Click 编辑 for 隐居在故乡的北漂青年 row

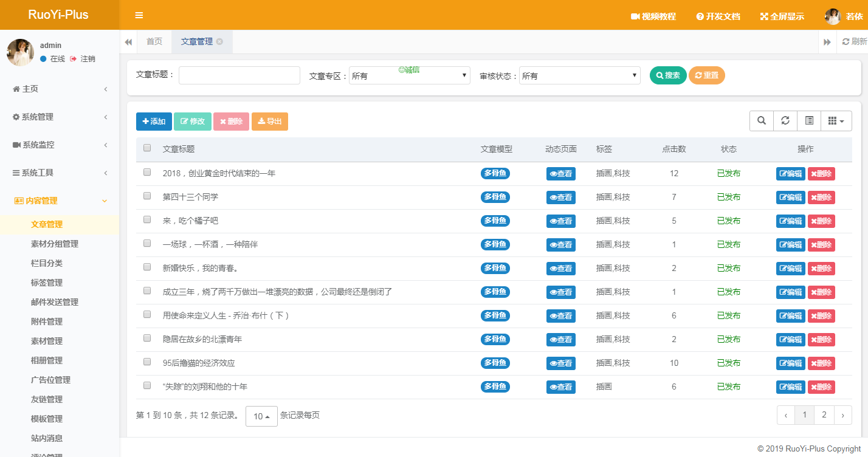[x=790, y=340]
